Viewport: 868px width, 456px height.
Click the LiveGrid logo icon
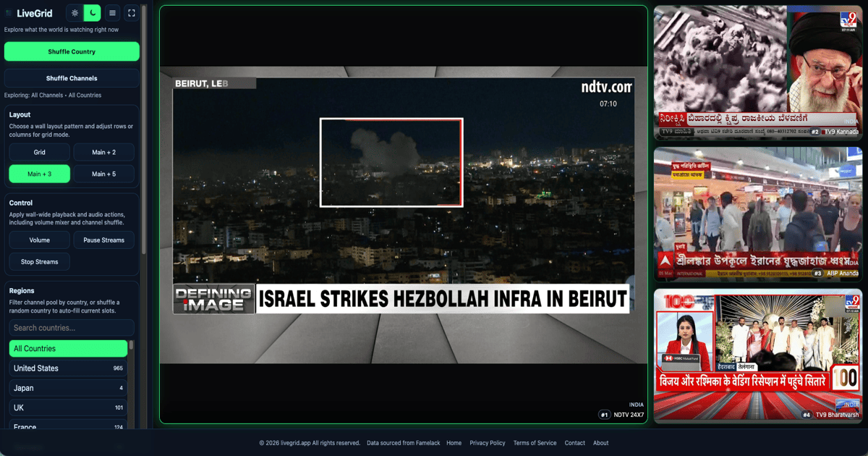[x=9, y=13]
